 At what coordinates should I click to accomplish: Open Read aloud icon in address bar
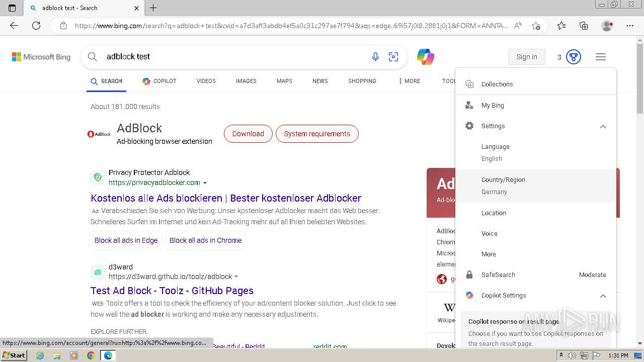point(518,26)
